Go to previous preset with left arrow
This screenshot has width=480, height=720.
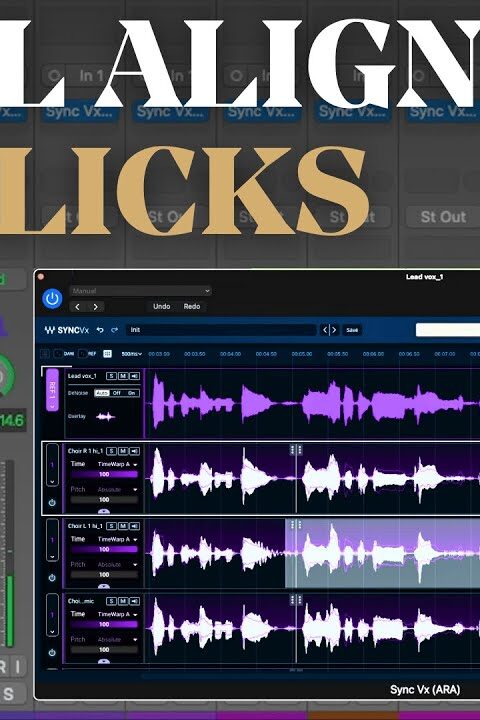(x=77, y=307)
